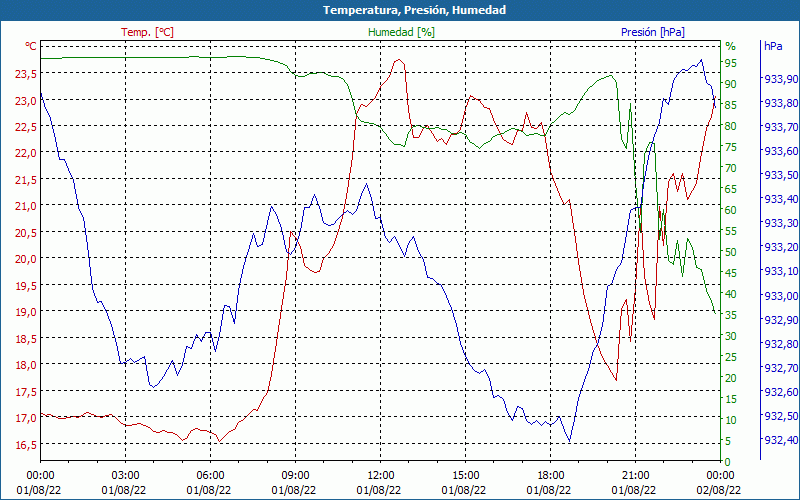Click the blue 'hPa' axis unit label
Image resolution: width=800 pixels, height=500 pixels.
pyautogui.click(x=773, y=46)
